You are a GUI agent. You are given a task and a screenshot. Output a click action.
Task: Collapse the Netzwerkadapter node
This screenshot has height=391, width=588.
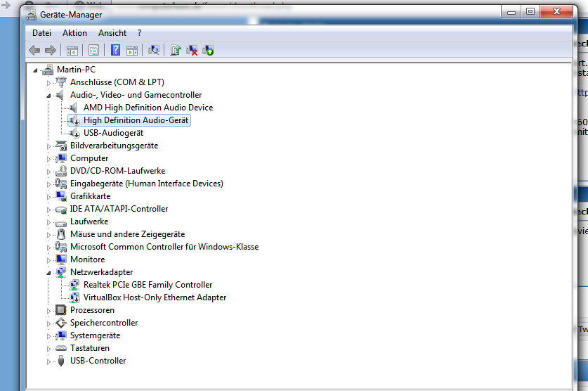point(48,273)
